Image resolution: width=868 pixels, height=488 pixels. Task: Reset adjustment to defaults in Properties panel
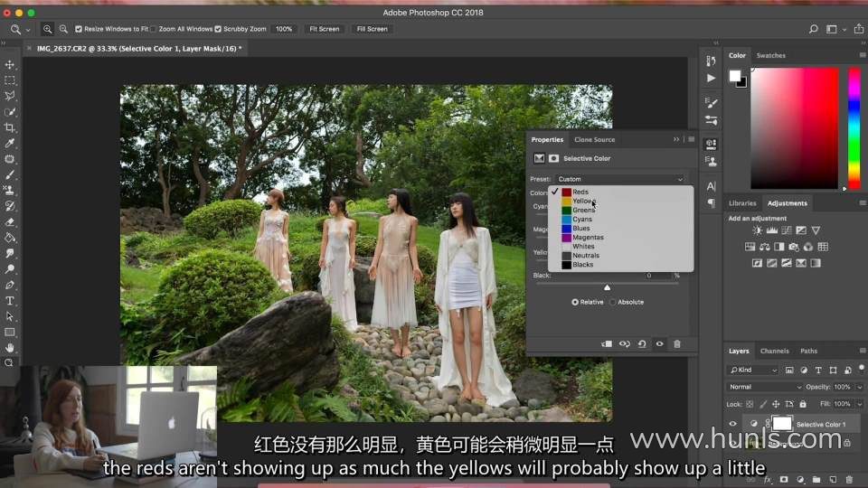point(642,343)
